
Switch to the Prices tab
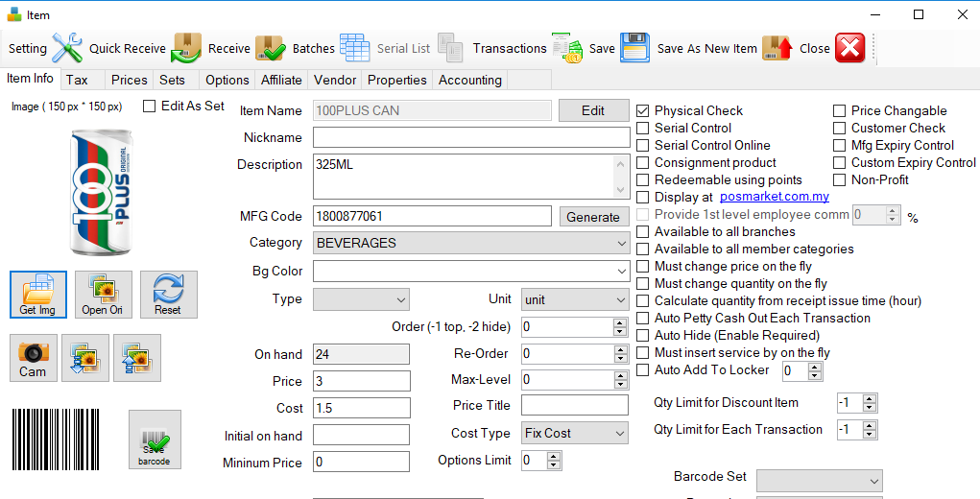point(130,80)
